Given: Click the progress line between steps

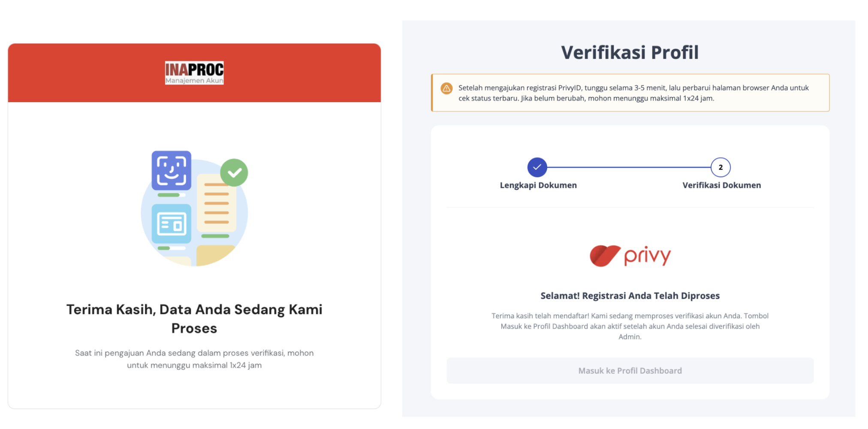Looking at the screenshot, I should pos(629,167).
